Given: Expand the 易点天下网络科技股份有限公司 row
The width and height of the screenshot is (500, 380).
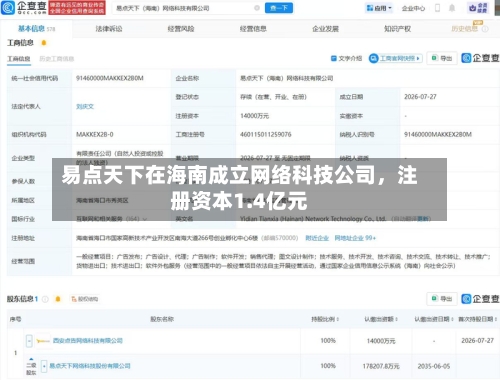Looking at the screenshot, I should (44, 366).
